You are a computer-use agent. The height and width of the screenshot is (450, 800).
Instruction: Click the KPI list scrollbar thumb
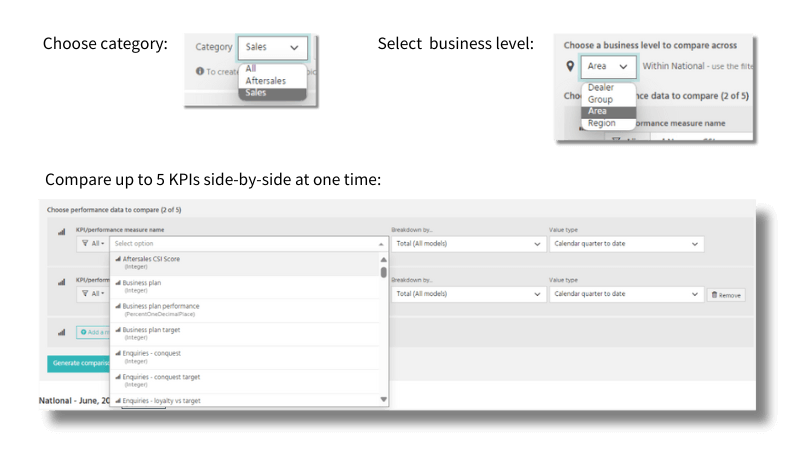click(384, 272)
